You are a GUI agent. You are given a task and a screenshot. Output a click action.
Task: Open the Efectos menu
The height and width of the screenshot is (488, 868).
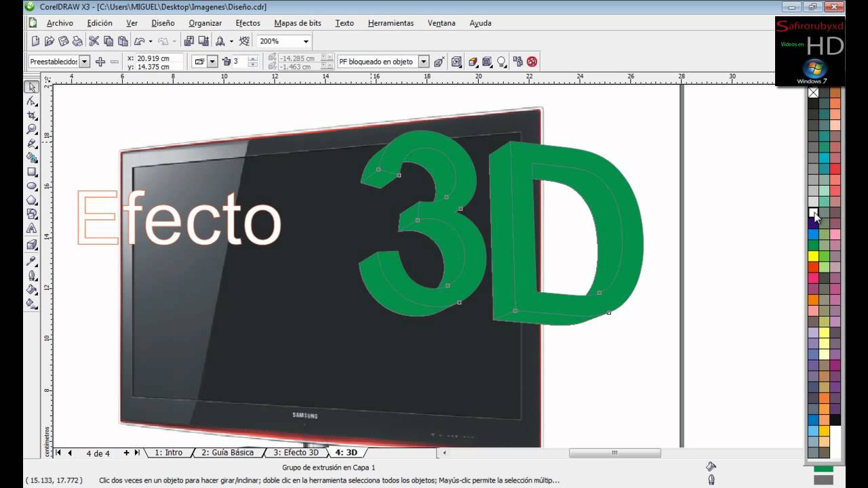248,22
